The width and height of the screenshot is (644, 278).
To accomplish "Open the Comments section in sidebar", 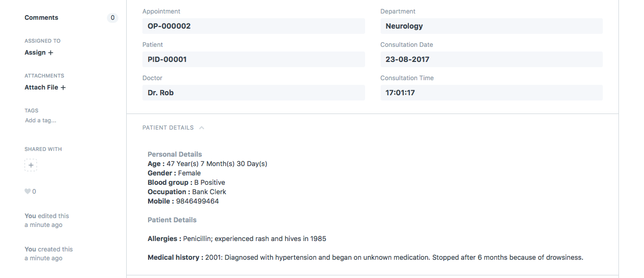I will (41, 18).
